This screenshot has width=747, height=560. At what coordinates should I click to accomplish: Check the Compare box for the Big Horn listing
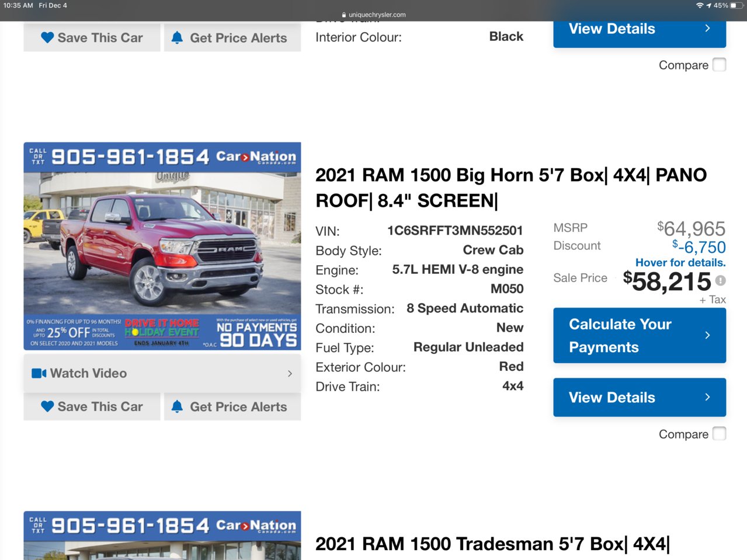click(720, 434)
